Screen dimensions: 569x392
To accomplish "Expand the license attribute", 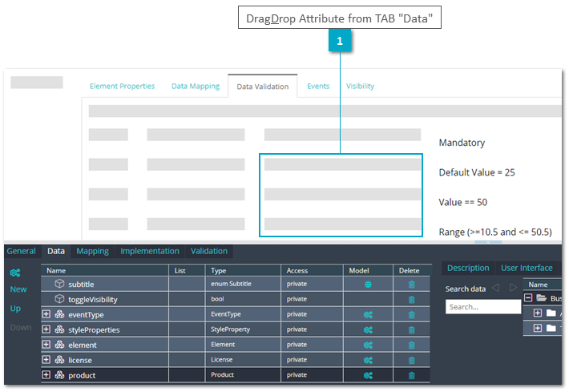I will click(46, 359).
